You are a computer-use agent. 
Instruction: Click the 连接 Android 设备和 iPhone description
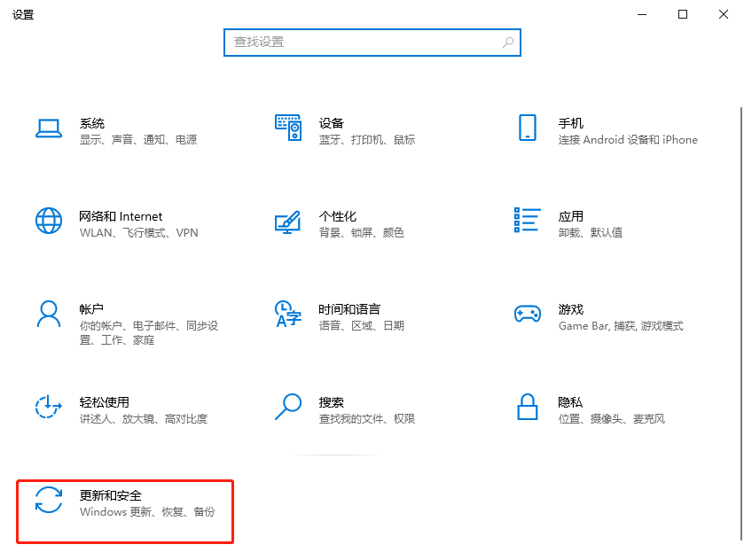pyautogui.click(x=628, y=140)
